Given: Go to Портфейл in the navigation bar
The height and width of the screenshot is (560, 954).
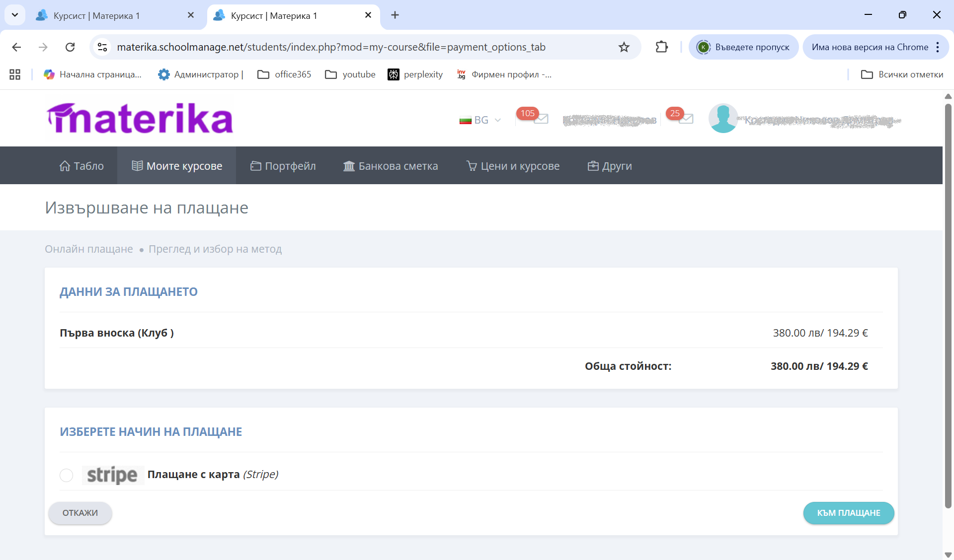Looking at the screenshot, I should pyautogui.click(x=283, y=166).
